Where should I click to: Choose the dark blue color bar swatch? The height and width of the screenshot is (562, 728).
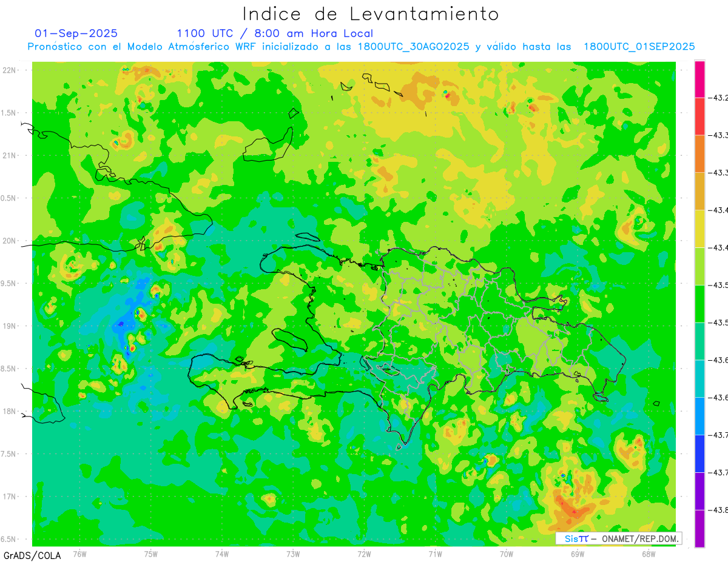click(x=699, y=453)
